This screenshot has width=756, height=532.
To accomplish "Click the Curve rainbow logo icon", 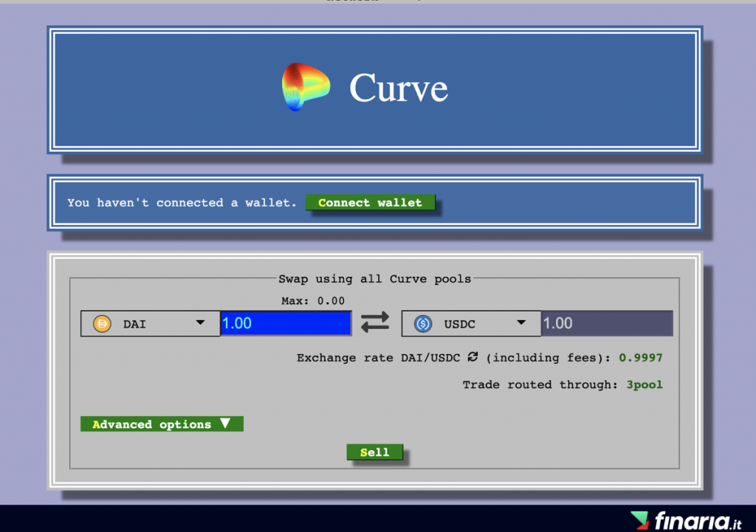I will coord(306,87).
